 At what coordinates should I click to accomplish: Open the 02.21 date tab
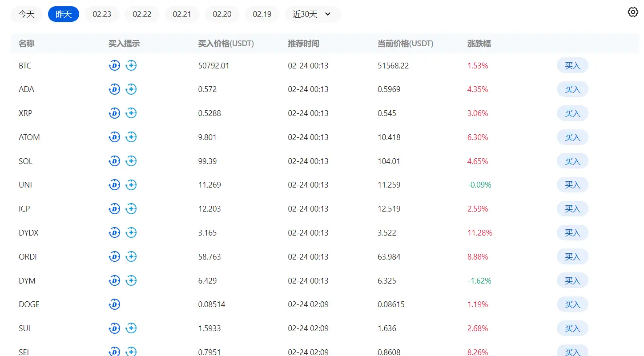point(182,14)
